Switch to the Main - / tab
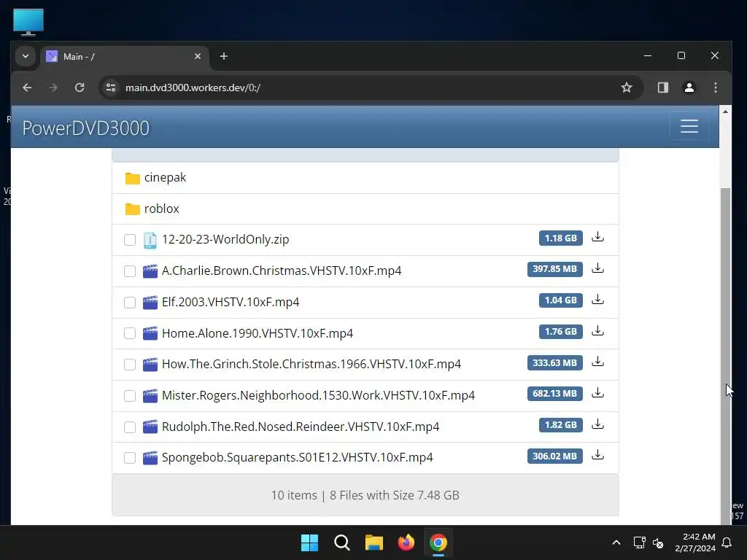The image size is (747, 560). pos(125,57)
